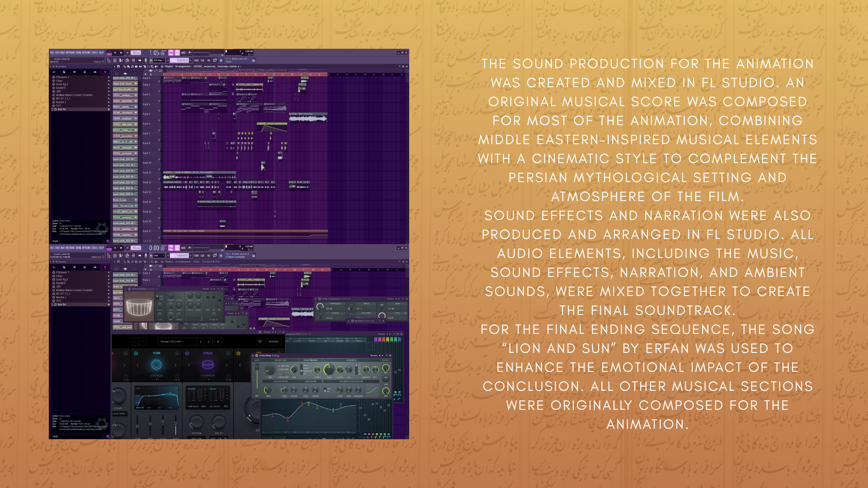
Task: Open the PATTERNS menu in the top FL Studio window
Action: 70,52
